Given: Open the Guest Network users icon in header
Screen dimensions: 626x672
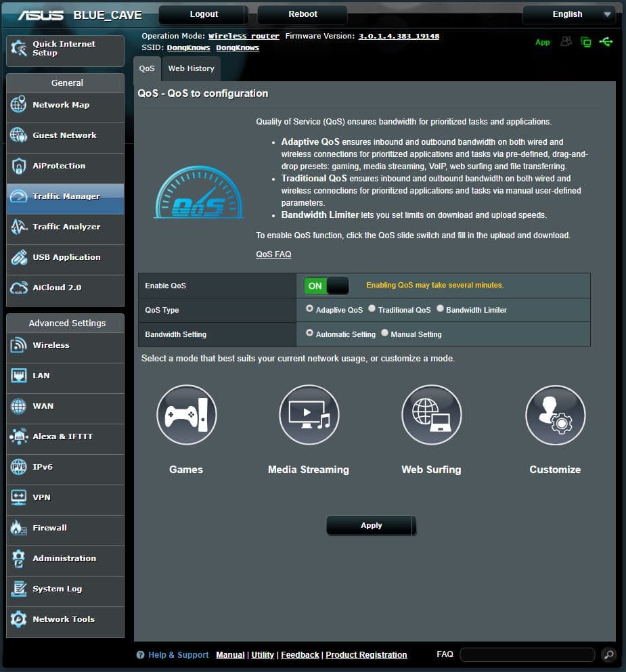Looking at the screenshot, I should tap(566, 42).
